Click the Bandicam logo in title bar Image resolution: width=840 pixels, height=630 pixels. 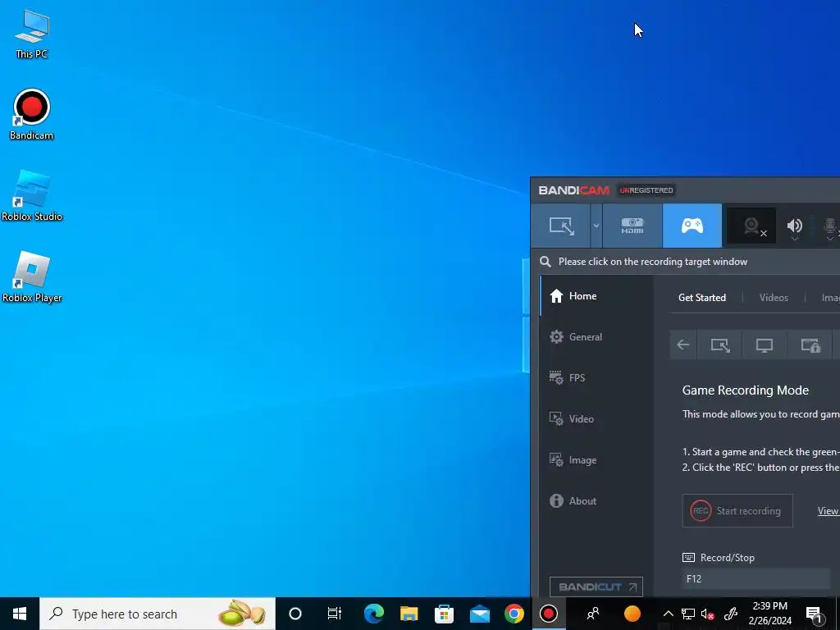(x=573, y=190)
